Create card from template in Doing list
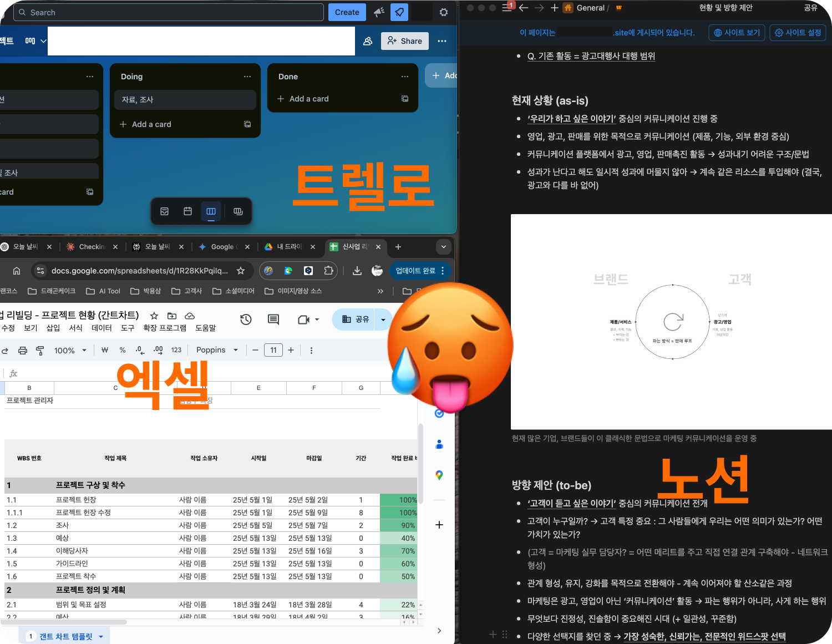Image resolution: width=832 pixels, height=644 pixels. click(x=247, y=124)
